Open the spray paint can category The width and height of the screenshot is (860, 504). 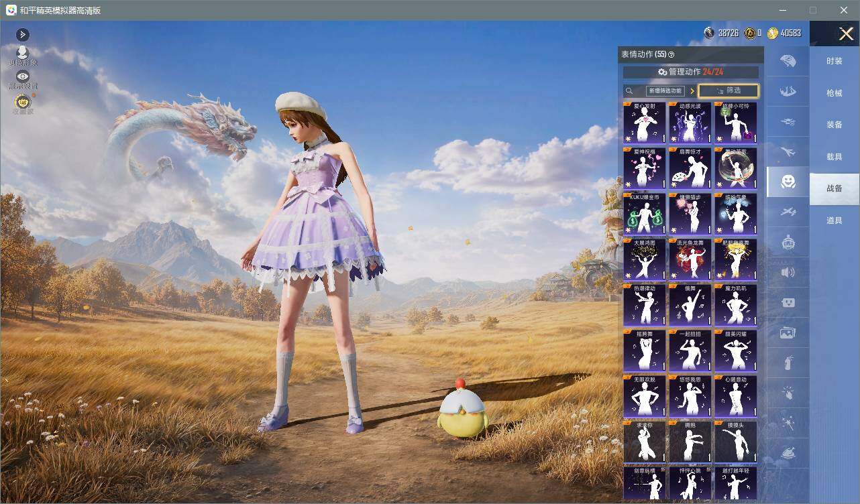point(788,363)
